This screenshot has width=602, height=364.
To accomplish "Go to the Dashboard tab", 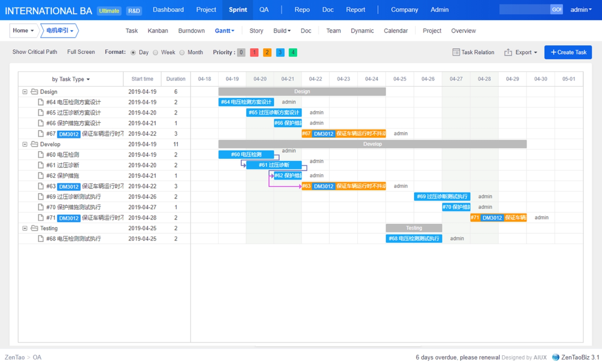I will click(168, 9).
